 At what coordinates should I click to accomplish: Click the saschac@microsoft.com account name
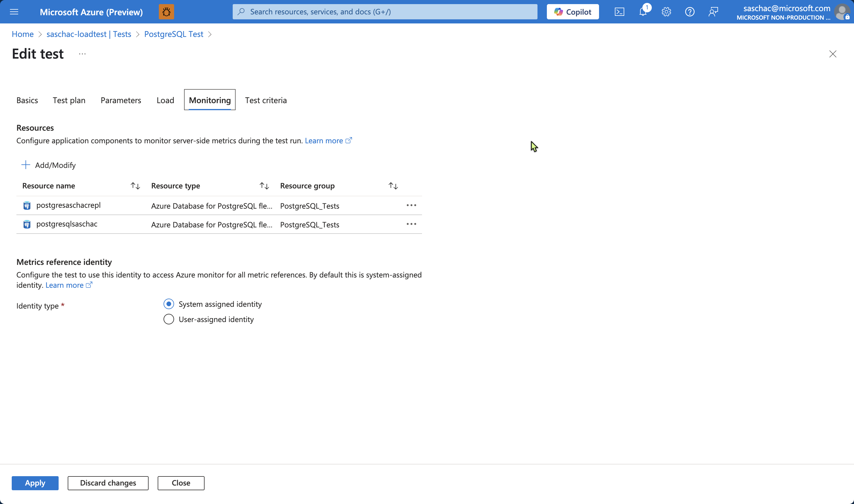click(x=787, y=8)
